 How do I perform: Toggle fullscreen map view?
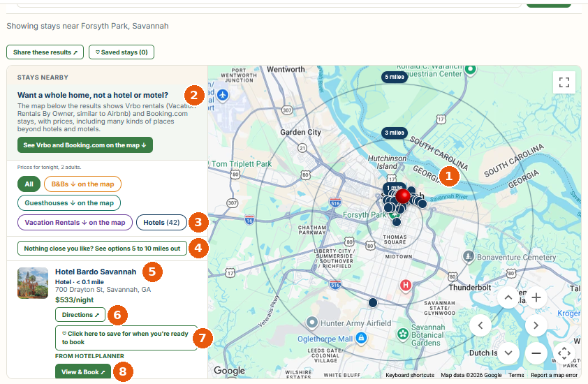(x=564, y=82)
